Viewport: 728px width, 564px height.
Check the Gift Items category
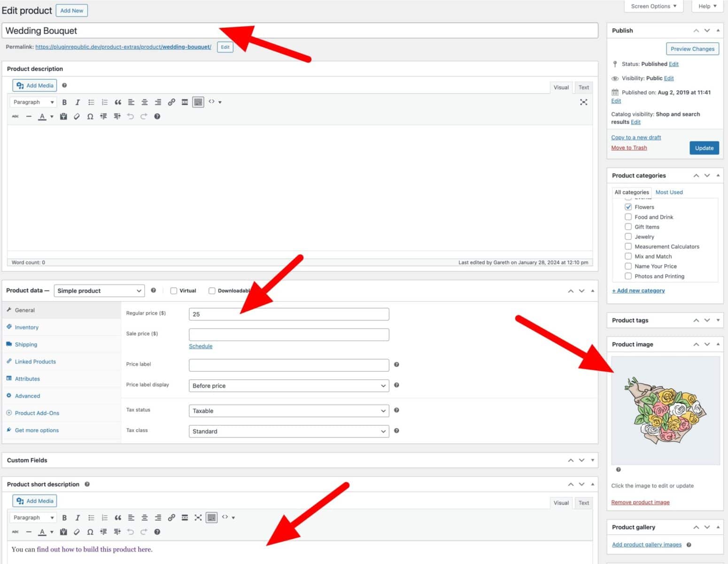(628, 227)
